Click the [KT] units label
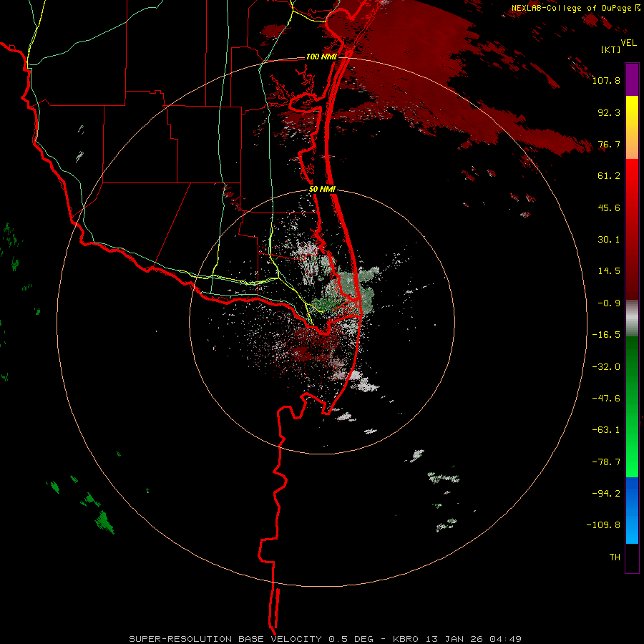The image size is (644, 644). pyautogui.click(x=611, y=49)
